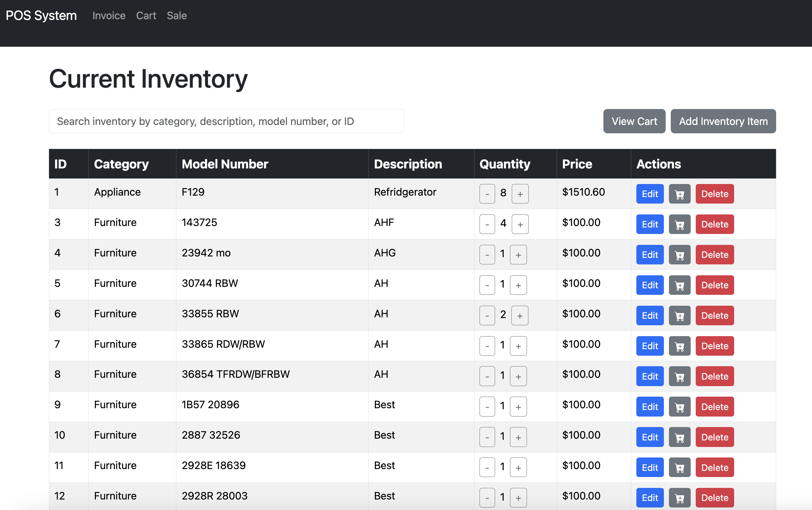Click the View Cart button
812x510 pixels.
(x=634, y=121)
